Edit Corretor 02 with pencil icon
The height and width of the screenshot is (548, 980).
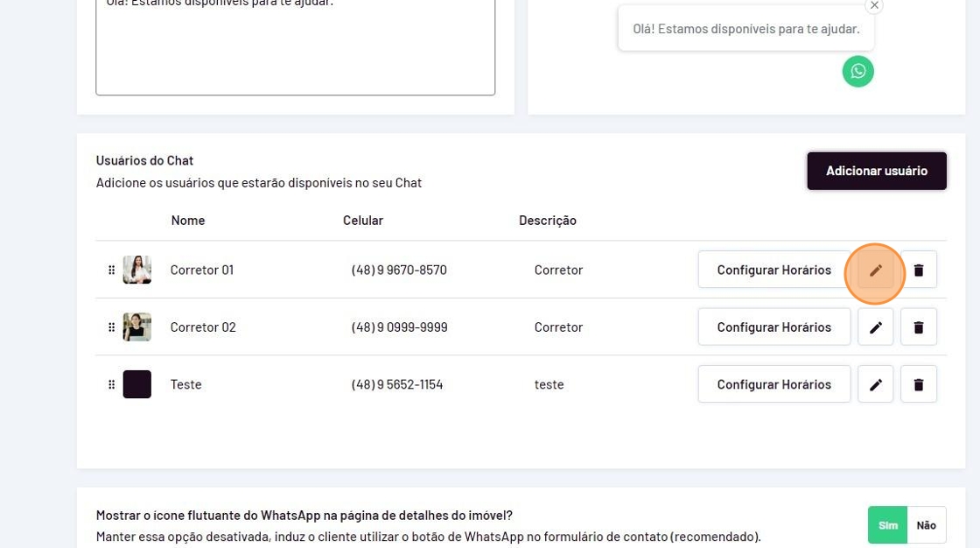[875, 327]
